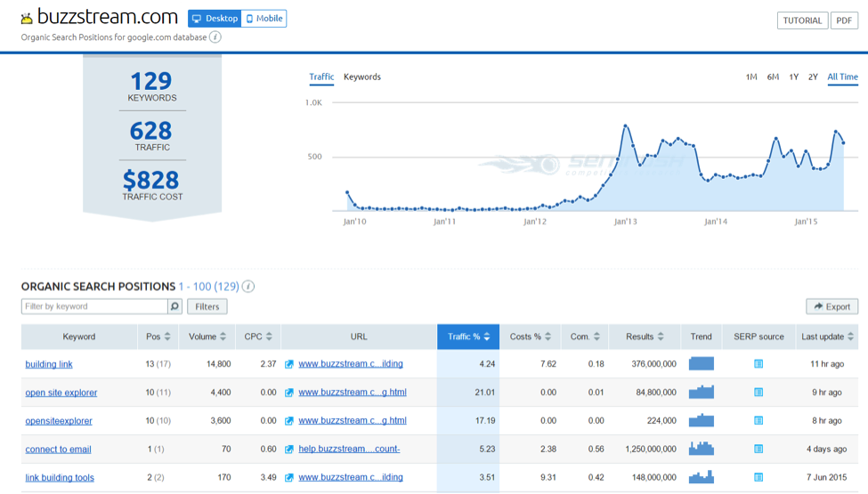Open external link icon for building link URL

point(289,364)
